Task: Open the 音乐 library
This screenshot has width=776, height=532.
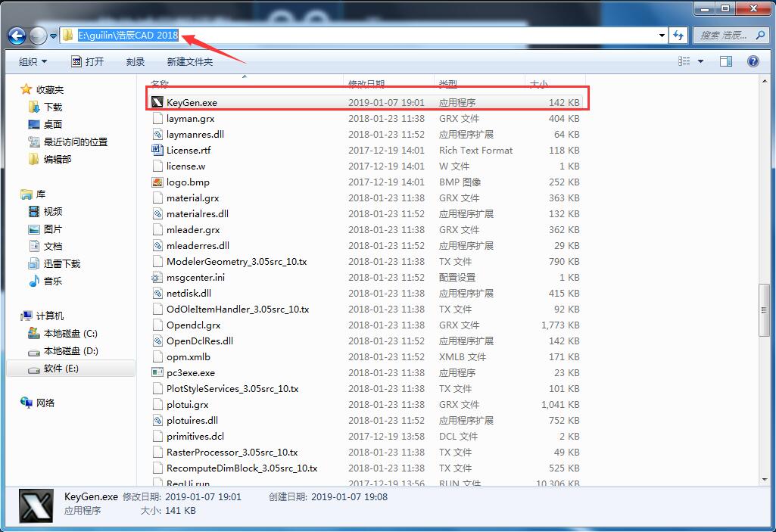Action: point(45,281)
